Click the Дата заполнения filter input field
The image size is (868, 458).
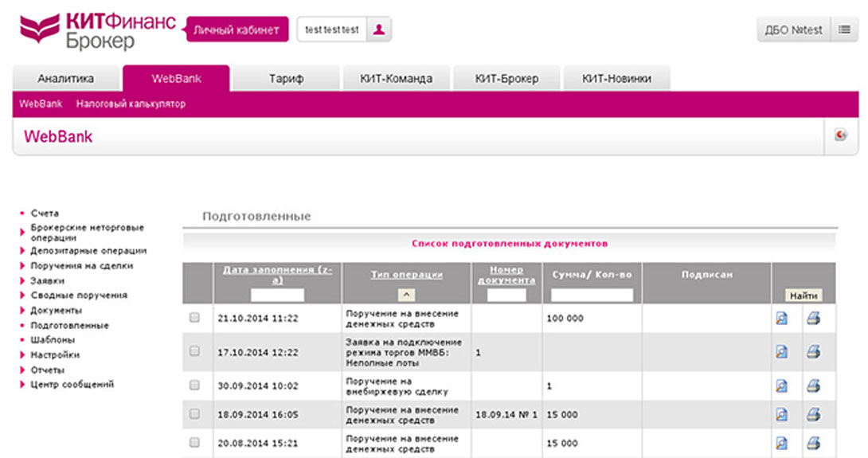pyautogui.click(x=277, y=295)
